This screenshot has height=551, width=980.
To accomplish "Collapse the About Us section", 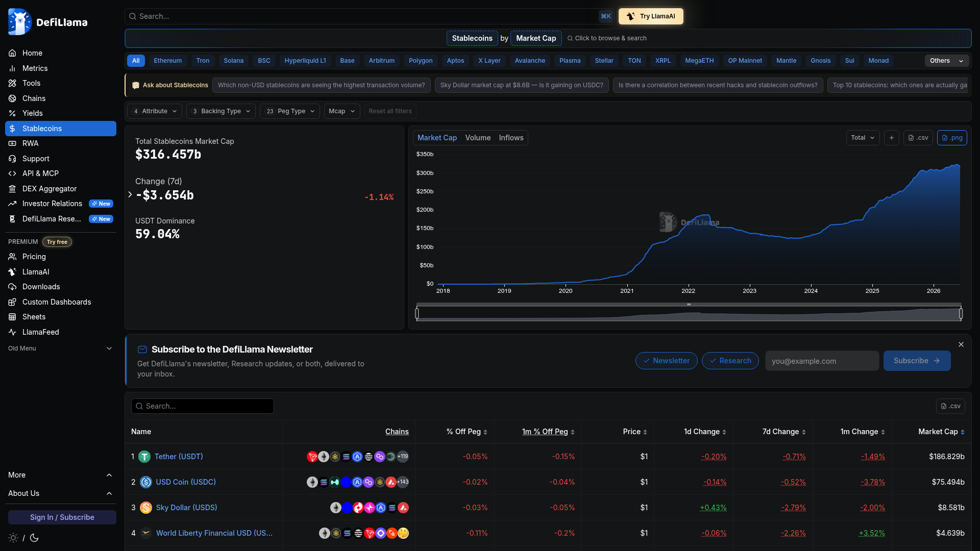I will click(61, 493).
